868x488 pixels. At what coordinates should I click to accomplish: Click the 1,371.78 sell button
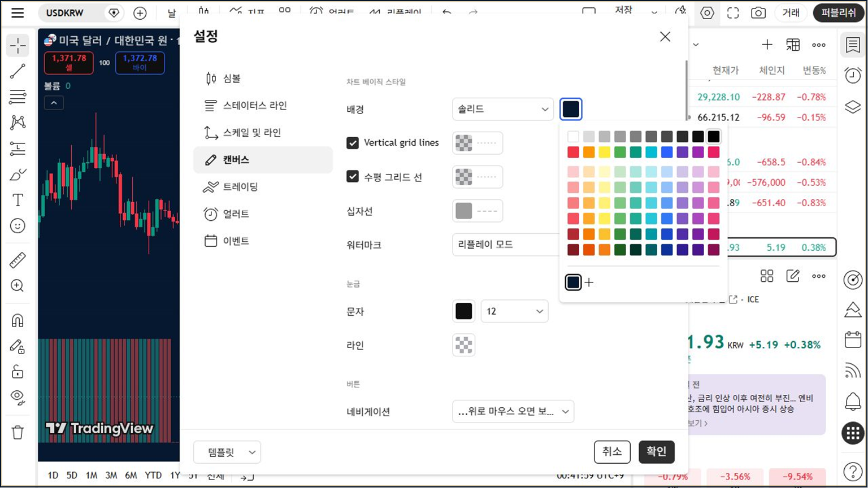pos(69,63)
